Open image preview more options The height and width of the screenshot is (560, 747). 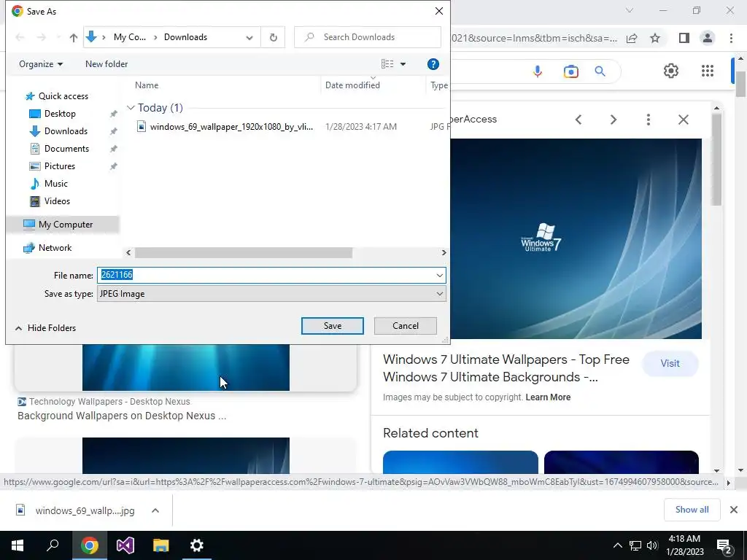(x=648, y=120)
